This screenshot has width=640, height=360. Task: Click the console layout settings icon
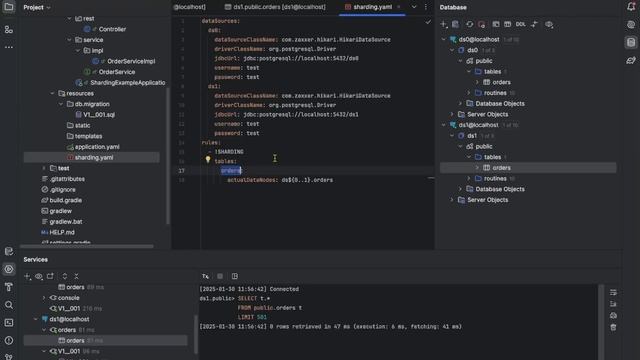coord(235,276)
